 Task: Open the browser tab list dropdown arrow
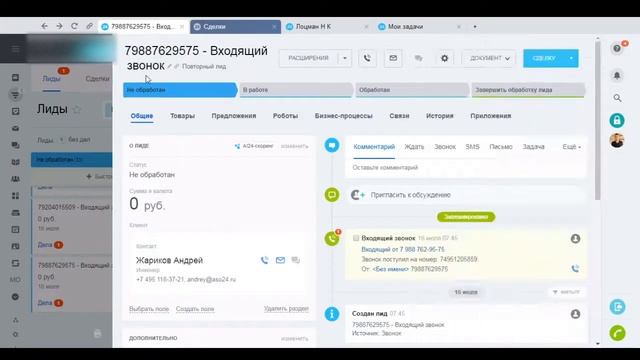click(475, 27)
